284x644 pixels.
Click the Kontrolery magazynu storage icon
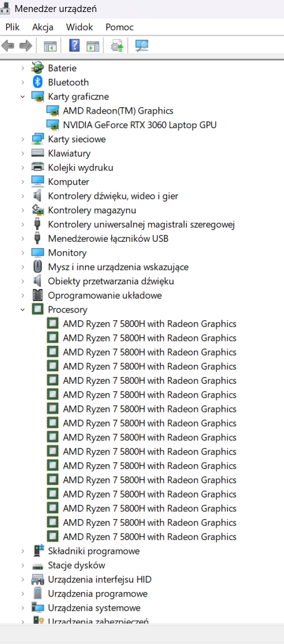click(38, 210)
